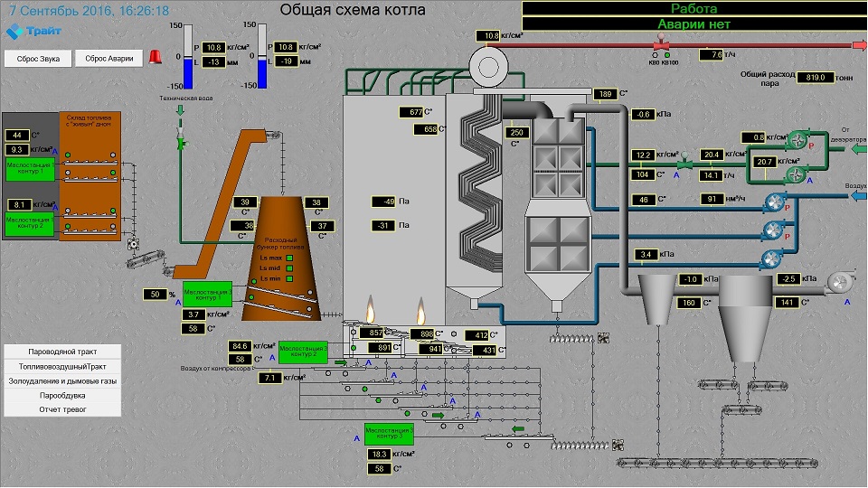Screen dimensions: 868x488
Task: Select the top blue air fan
Action: pyautogui.click(x=776, y=202)
